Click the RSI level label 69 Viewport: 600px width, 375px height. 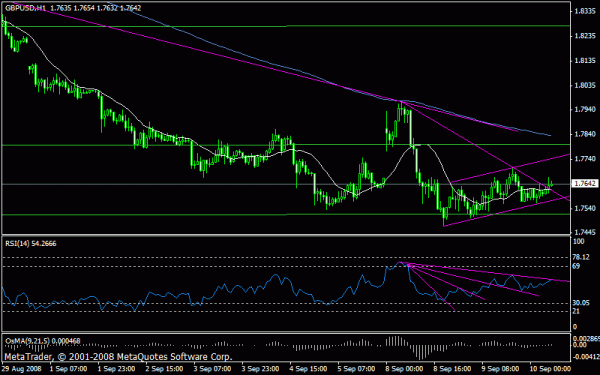[576, 266]
